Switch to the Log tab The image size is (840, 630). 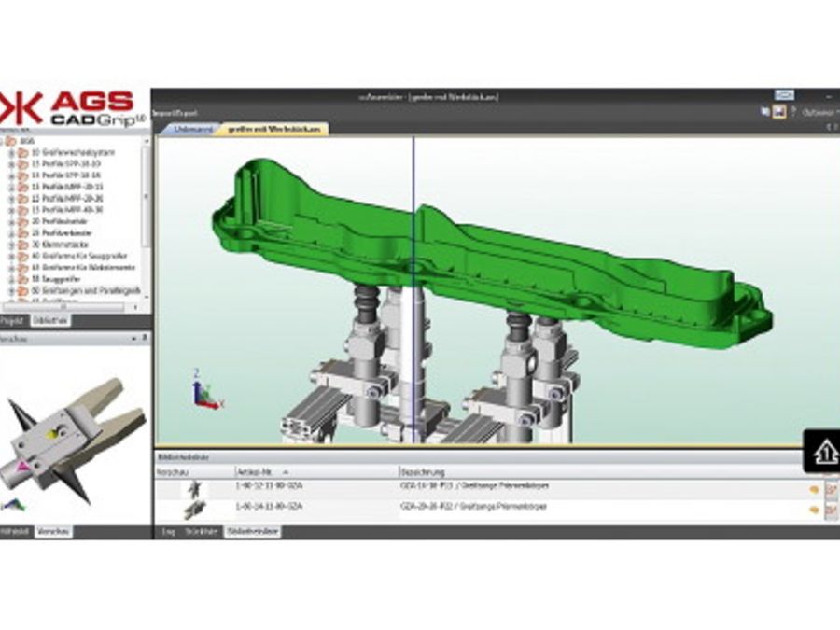[x=168, y=531]
